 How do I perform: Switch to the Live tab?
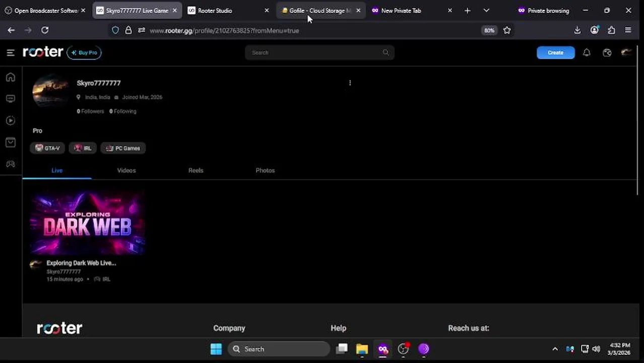(57, 170)
